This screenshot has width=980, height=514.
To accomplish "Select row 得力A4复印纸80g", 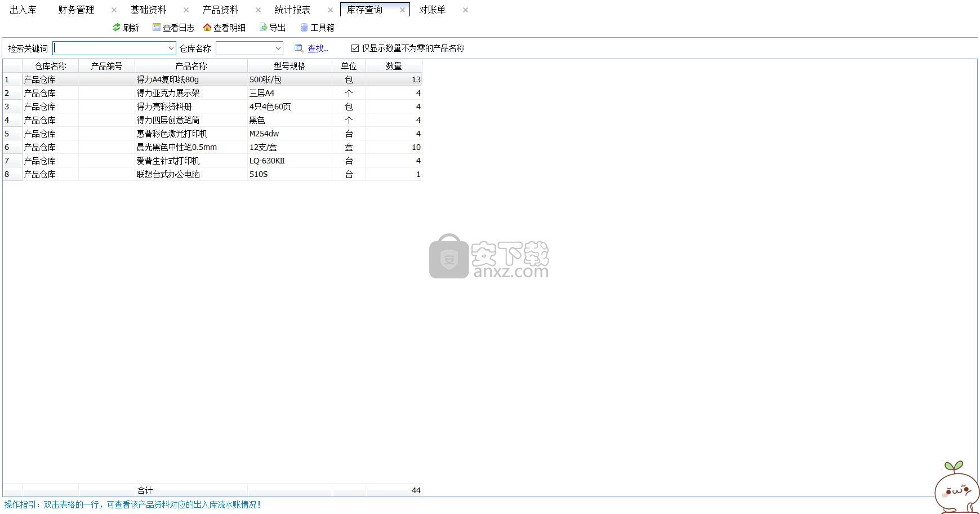I will 212,79.
